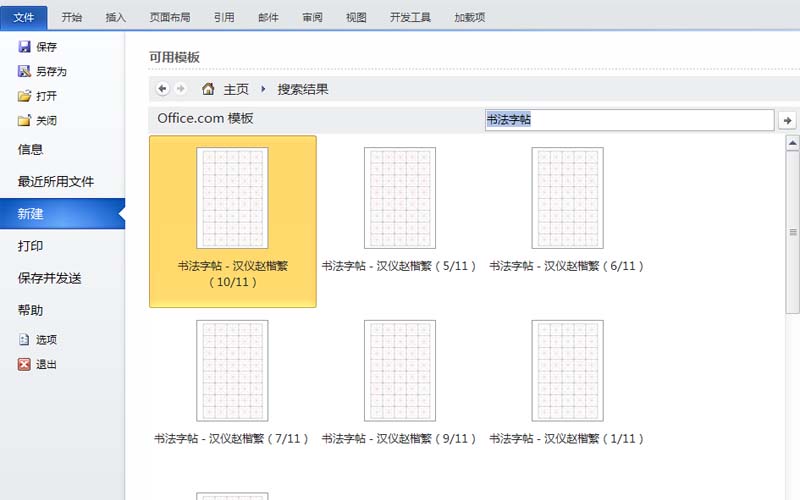Start search with the arrow button
This screenshot has height=500, width=800.
point(787,120)
